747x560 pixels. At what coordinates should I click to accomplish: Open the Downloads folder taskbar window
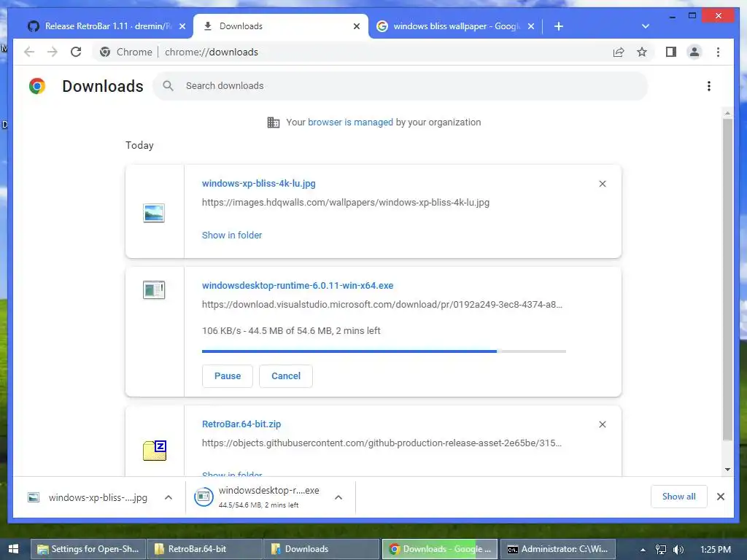tap(322, 549)
